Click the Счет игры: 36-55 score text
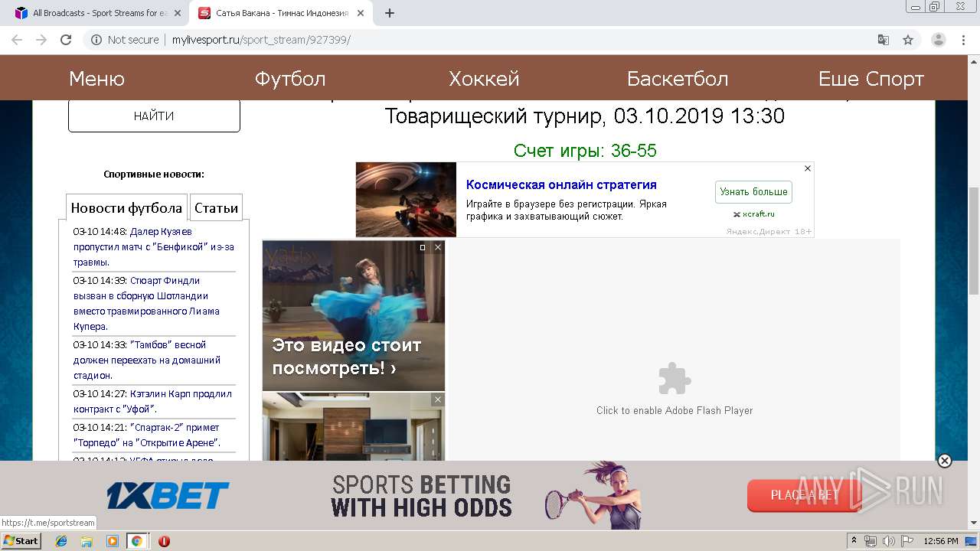Viewport: 980px width, 551px height. point(585,151)
